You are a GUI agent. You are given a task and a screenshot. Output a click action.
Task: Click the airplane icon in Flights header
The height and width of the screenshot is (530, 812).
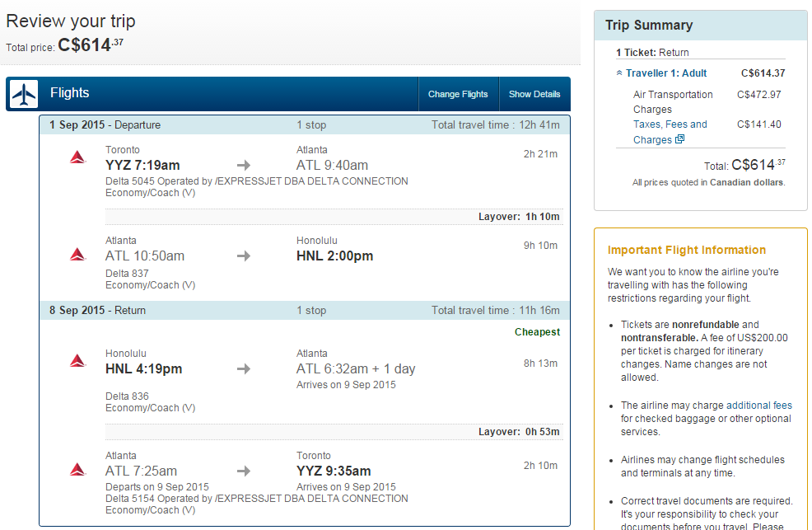click(x=24, y=94)
